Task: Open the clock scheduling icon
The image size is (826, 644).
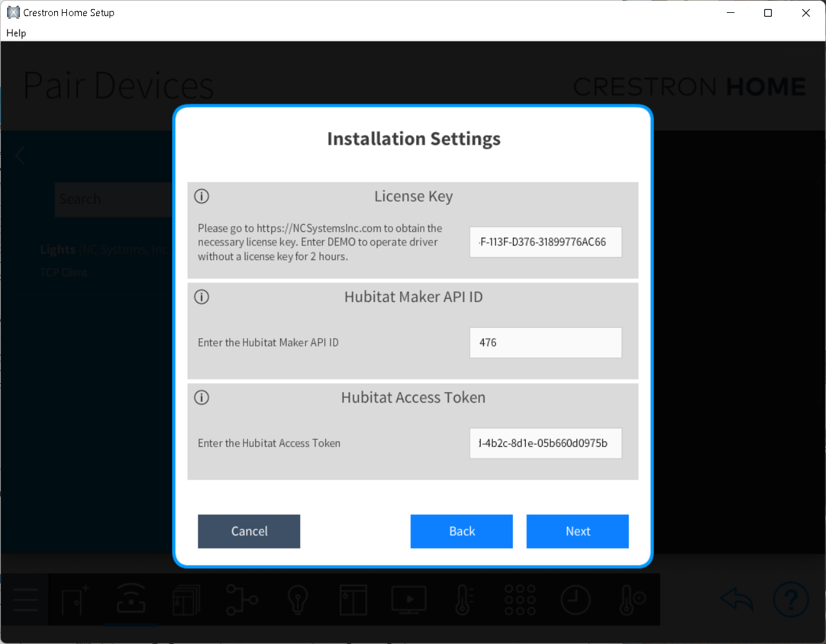Action: click(575, 600)
